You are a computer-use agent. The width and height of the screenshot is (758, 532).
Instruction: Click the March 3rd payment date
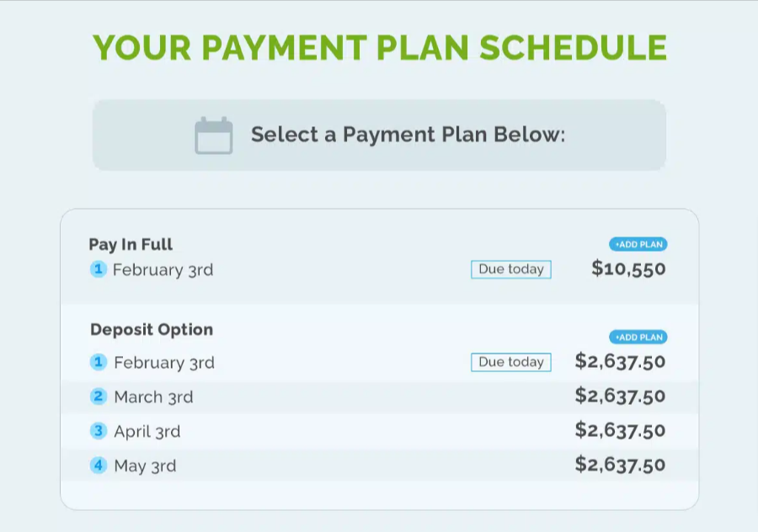tap(153, 397)
